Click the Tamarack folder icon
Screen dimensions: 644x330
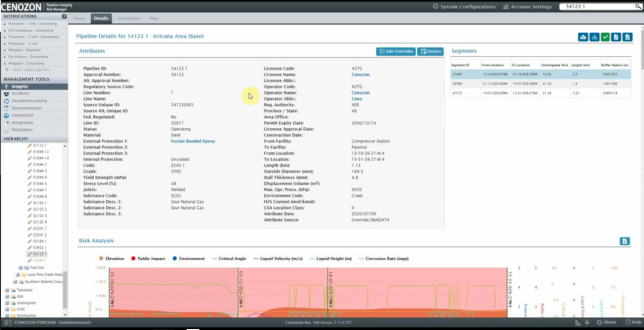coord(13,290)
